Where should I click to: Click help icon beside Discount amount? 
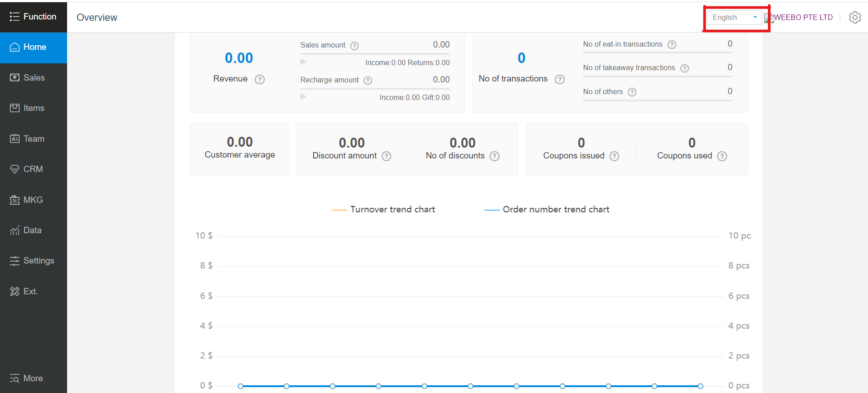[386, 156]
